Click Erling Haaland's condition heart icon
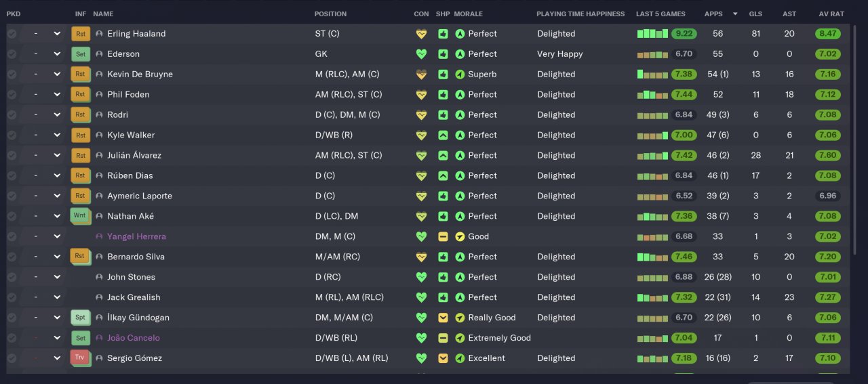868x384 pixels. [421, 34]
